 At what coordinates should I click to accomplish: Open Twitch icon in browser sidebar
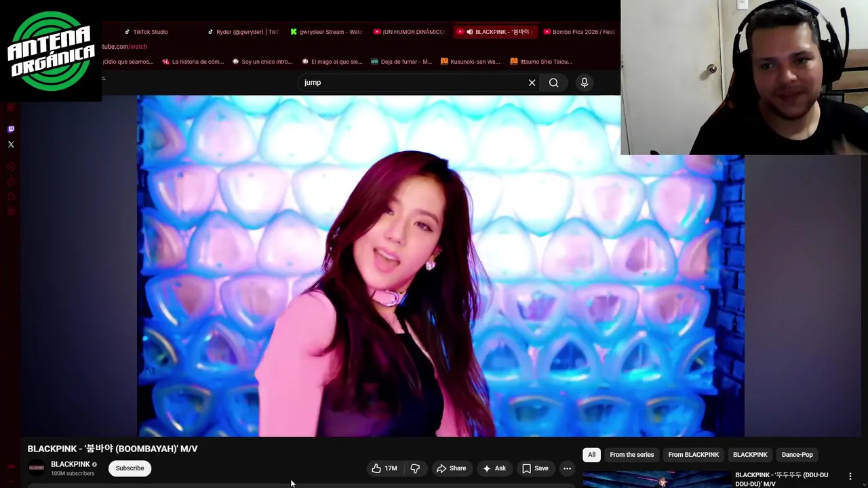(11, 129)
